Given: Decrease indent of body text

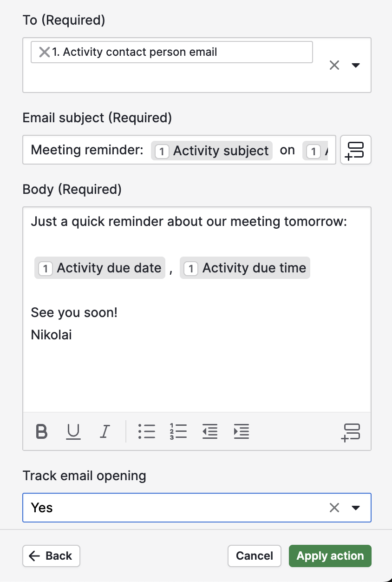Looking at the screenshot, I should tap(210, 432).
